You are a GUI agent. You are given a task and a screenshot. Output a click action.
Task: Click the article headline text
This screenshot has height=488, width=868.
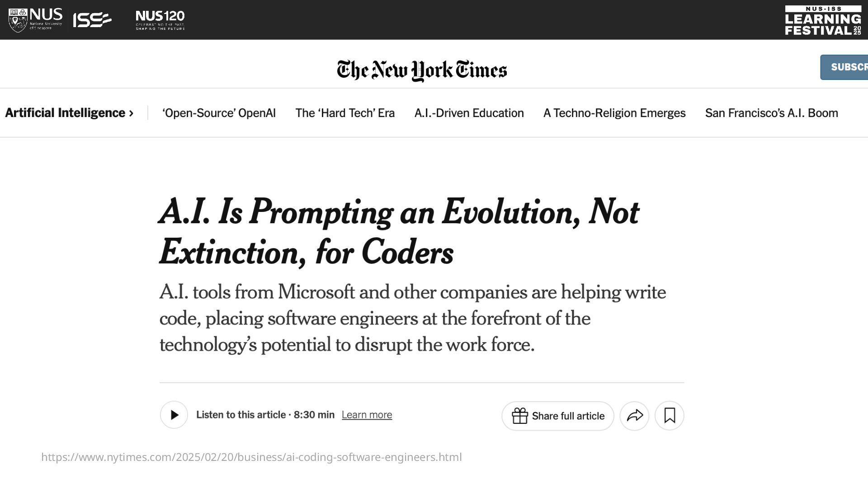[399, 231]
